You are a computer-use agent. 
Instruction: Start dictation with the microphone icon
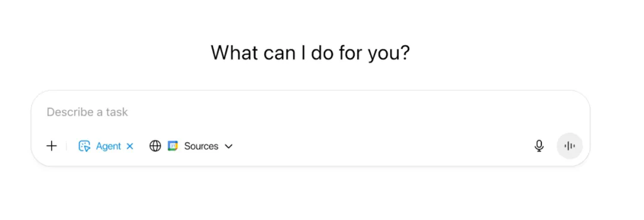click(x=539, y=145)
